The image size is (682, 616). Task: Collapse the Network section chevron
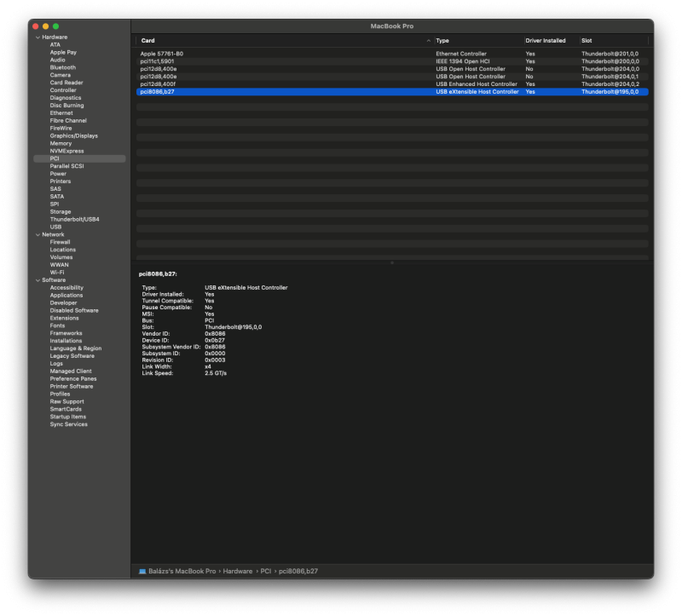(x=38, y=235)
